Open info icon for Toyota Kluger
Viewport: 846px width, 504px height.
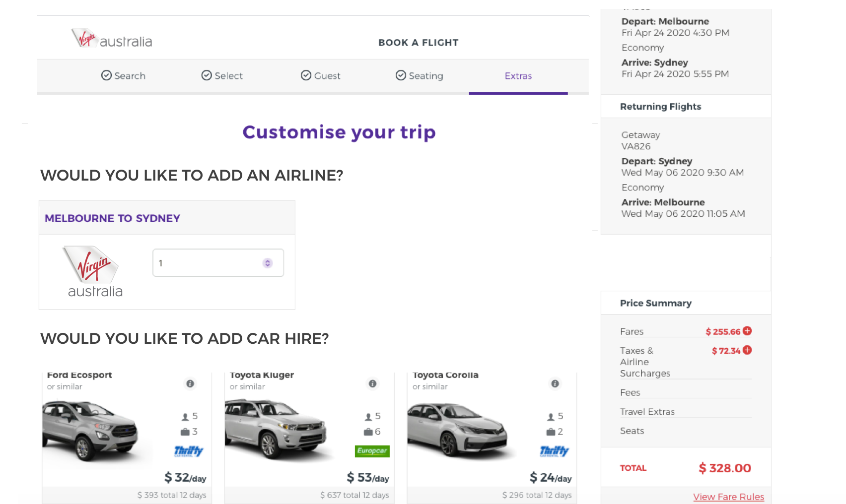click(x=372, y=383)
